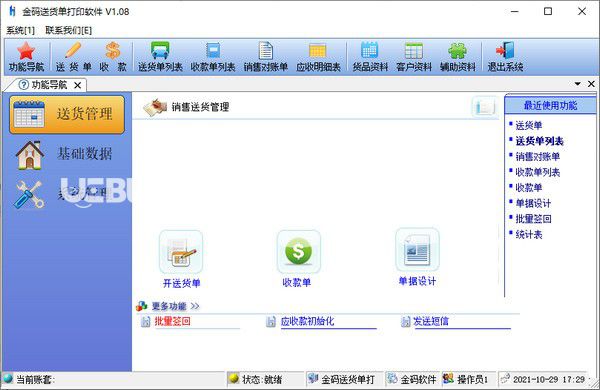Click the 最近使用功能 panel header

click(550, 105)
